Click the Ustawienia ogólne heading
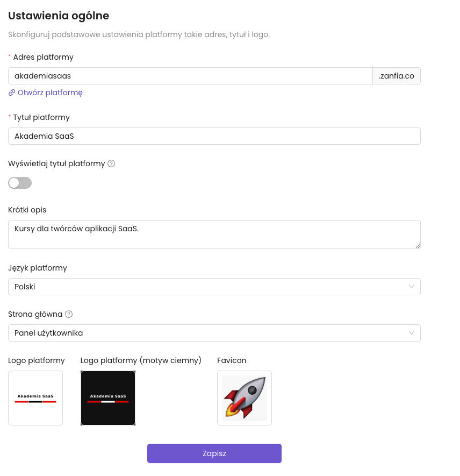 [x=59, y=16]
